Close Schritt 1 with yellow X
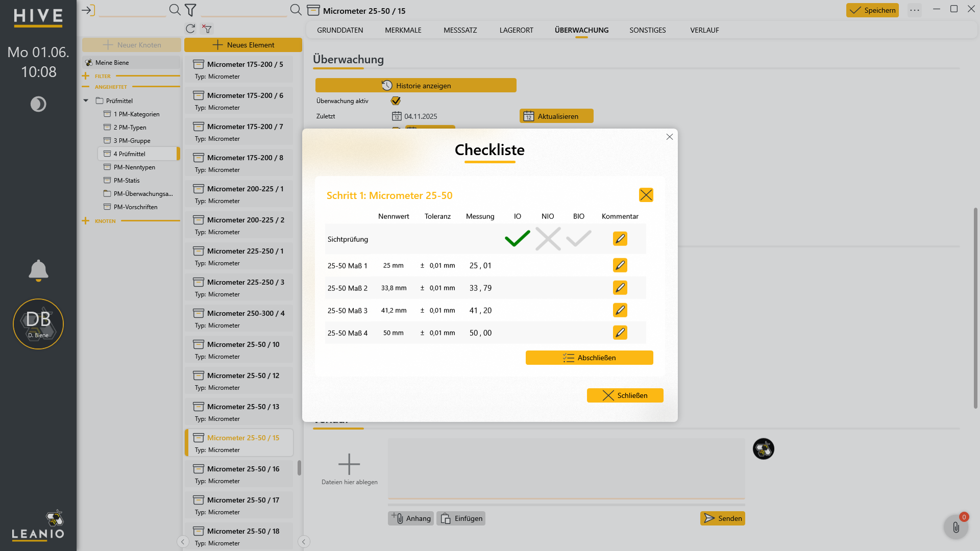The width and height of the screenshot is (980, 551). point(646,195)
